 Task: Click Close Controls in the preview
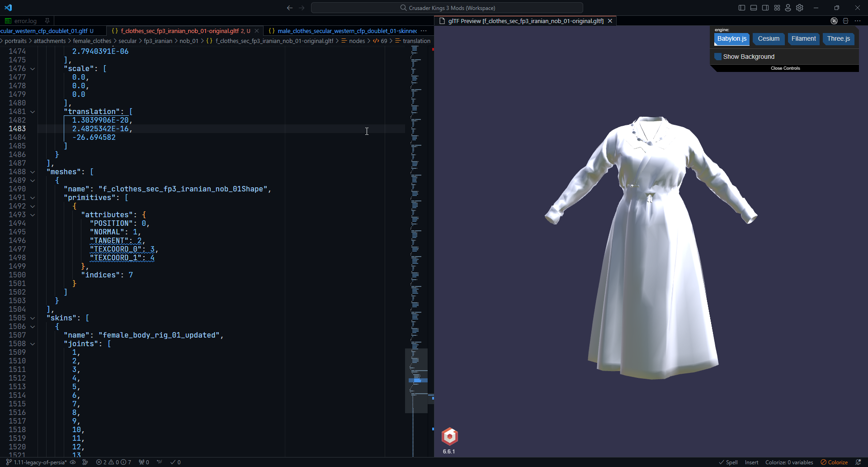pyautogui.click(x=785, y=68)
